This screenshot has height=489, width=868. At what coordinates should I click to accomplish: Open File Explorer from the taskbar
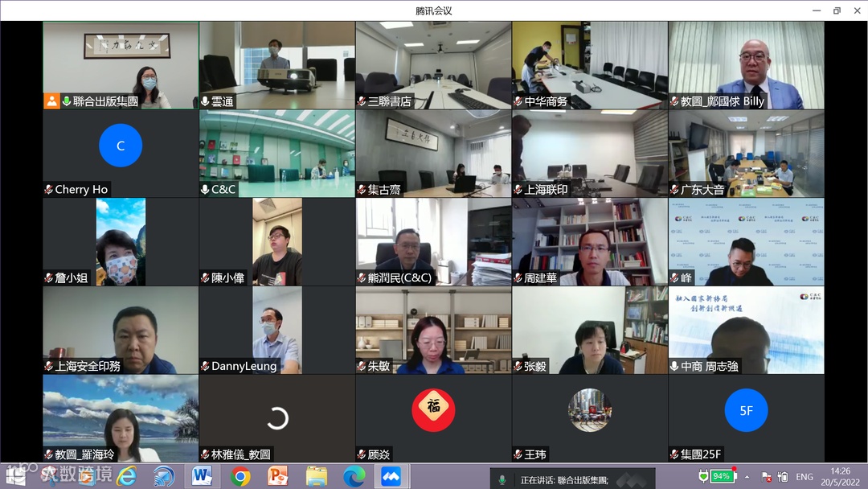click(x=316, y=476)
